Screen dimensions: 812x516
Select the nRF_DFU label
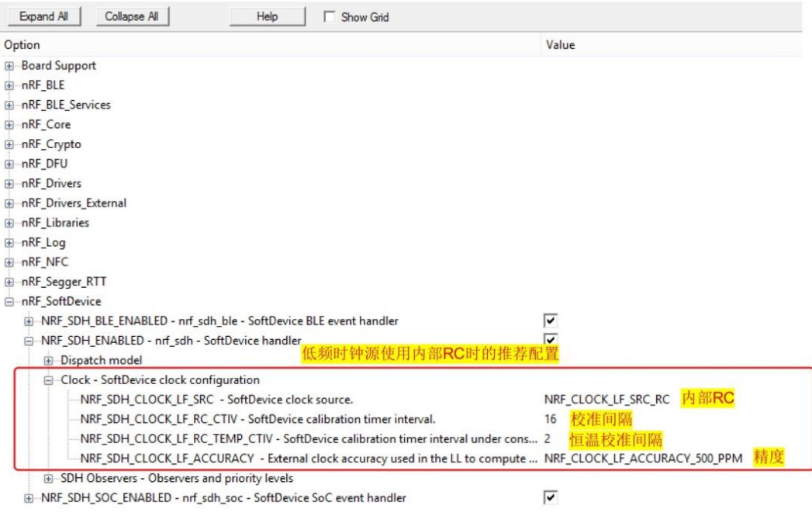point(44,164)
